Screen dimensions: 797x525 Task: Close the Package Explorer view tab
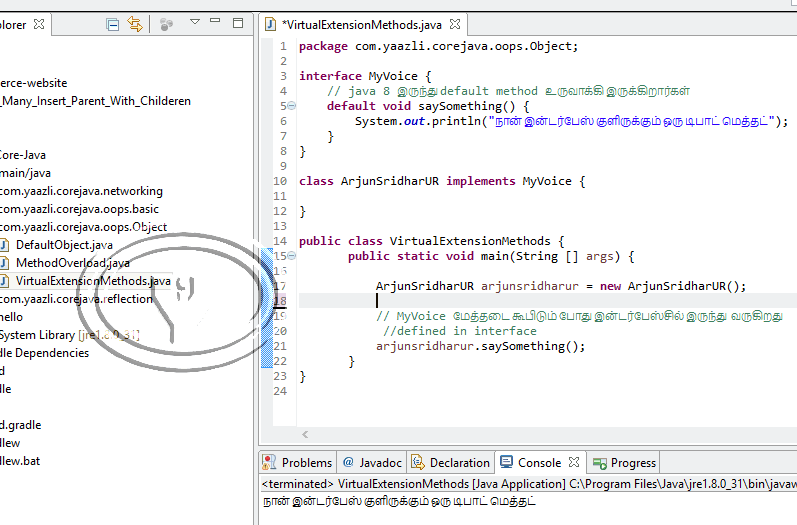pos(39,24)
